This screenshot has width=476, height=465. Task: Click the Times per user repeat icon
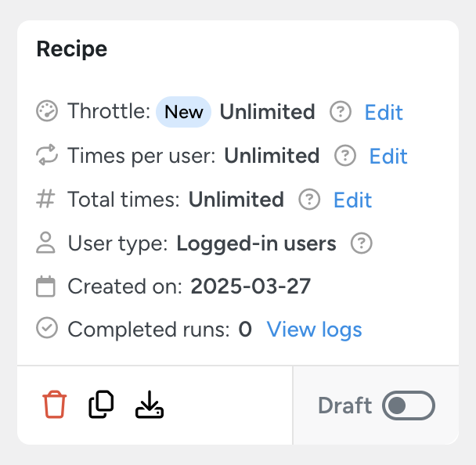[x=48, y=156]
